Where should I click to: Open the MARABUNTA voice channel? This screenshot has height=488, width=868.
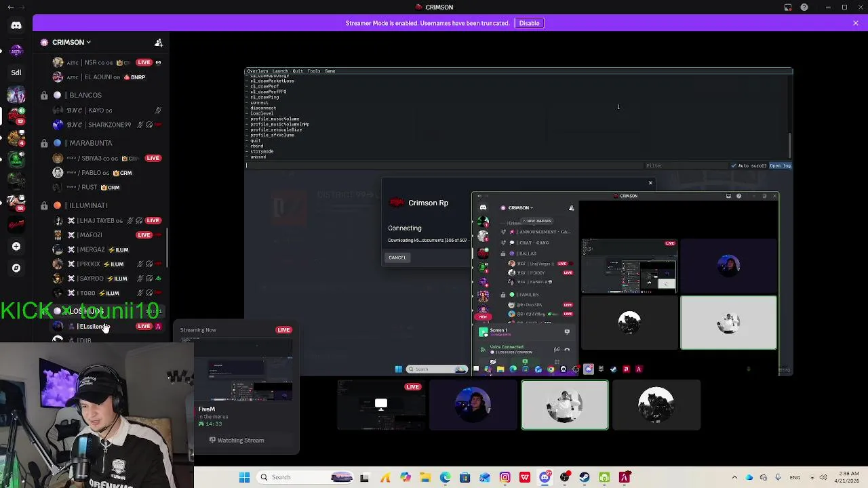90,143
